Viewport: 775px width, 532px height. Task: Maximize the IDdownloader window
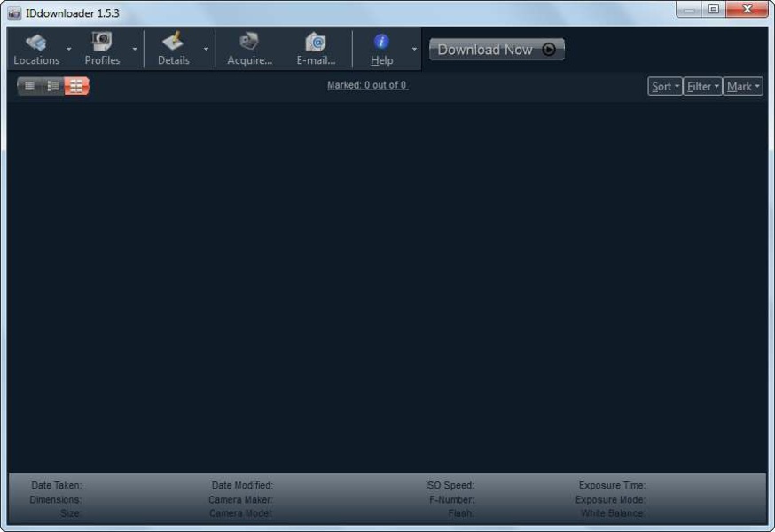coord(713,10)
